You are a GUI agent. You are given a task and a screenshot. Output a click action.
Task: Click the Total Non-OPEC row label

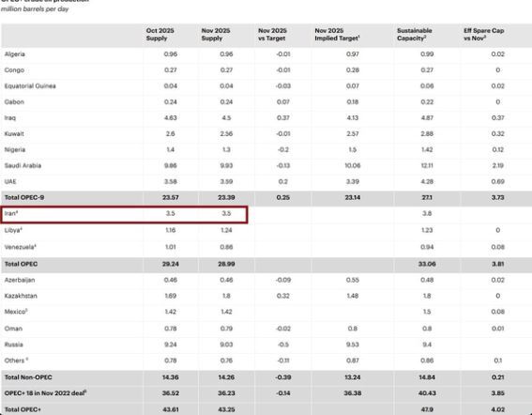click(x=28, y=377)
